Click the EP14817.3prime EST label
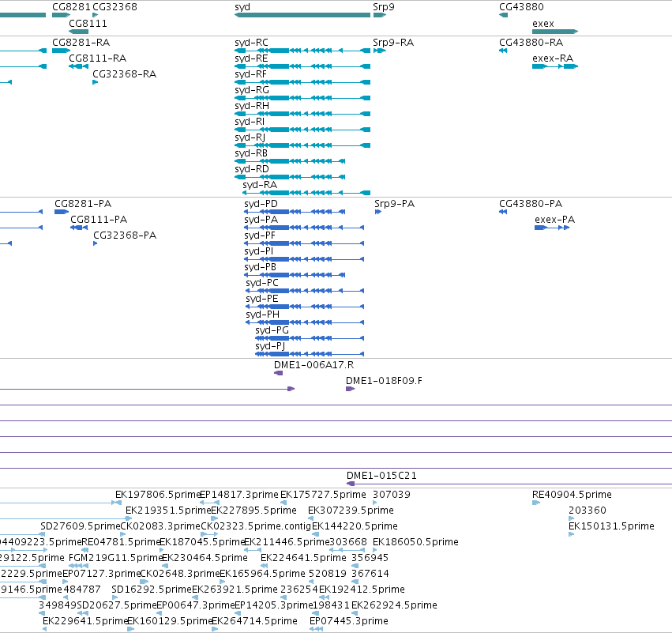The image size is (672, 633). 239,495
